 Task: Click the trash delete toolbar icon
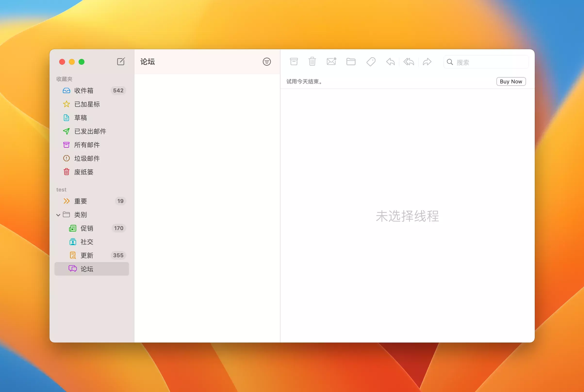coord(312,62)
